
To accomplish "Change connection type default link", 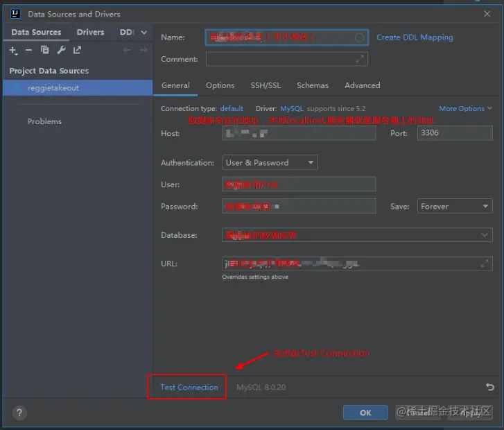I will [x=232, y=109].
